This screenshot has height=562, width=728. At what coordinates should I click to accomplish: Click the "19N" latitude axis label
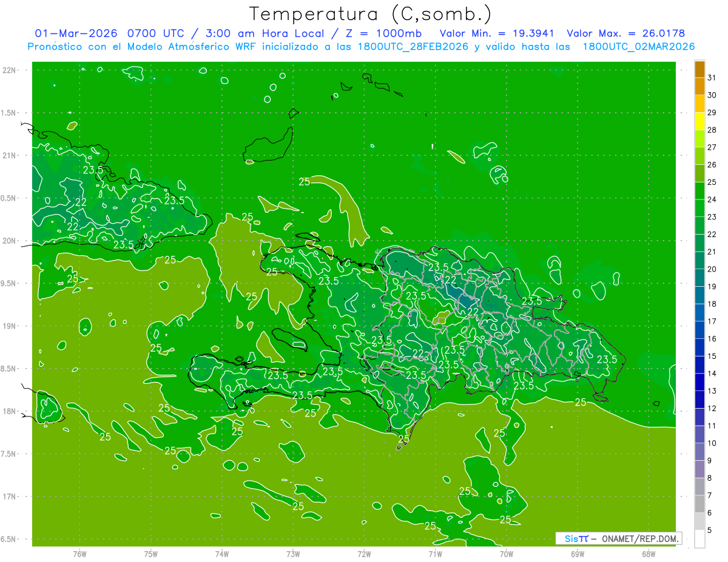pos(10,326)
